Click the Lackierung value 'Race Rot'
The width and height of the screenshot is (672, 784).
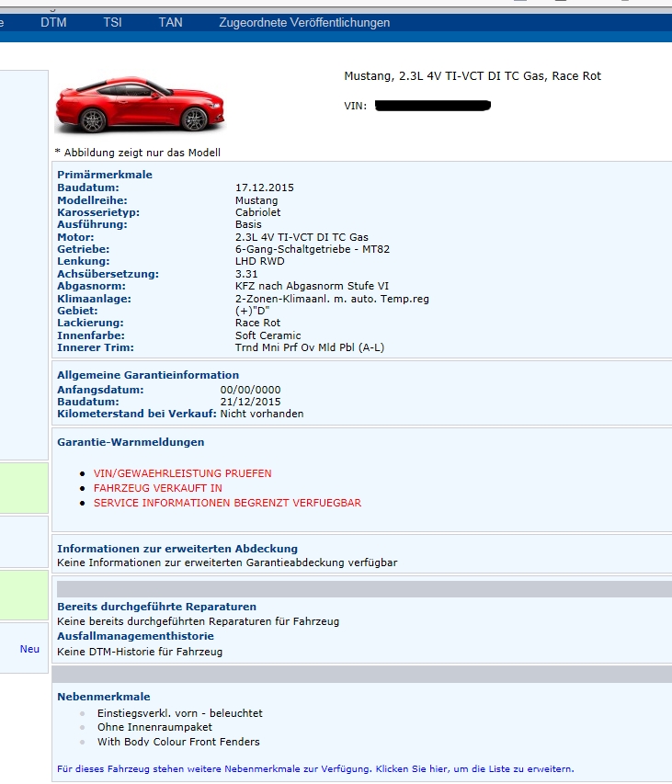tap(258, 323)
